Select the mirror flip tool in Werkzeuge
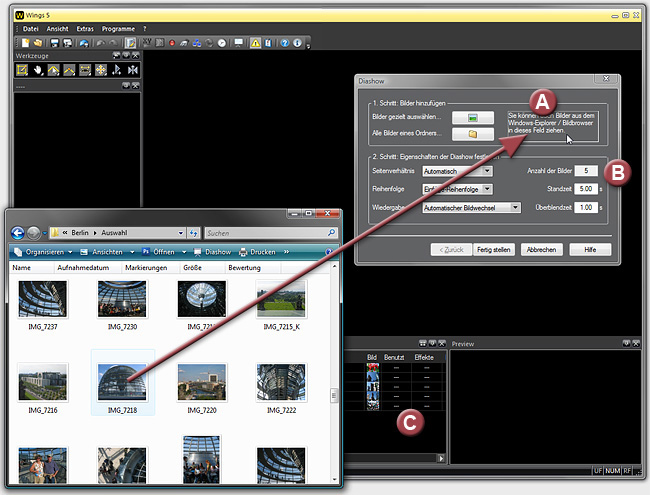Image resolution: width=650 pixels, height=495 pixels. coord(133,70)
